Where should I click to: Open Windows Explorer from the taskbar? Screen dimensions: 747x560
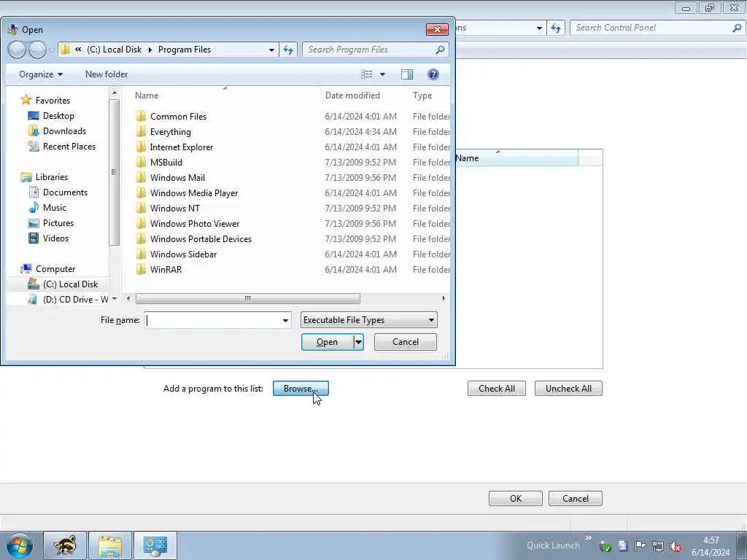[110, 545]
